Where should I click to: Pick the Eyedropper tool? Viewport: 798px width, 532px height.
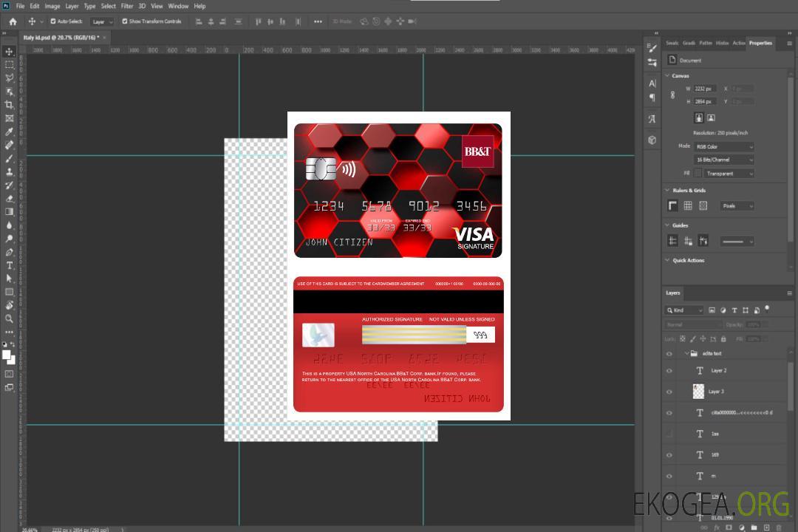[x=9, y=132]
